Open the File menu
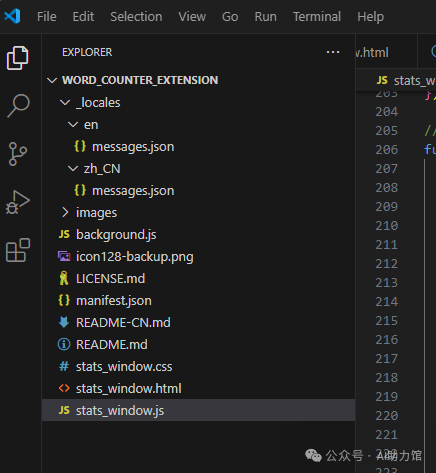Viewport: 436px width, 473px height. 47,16
